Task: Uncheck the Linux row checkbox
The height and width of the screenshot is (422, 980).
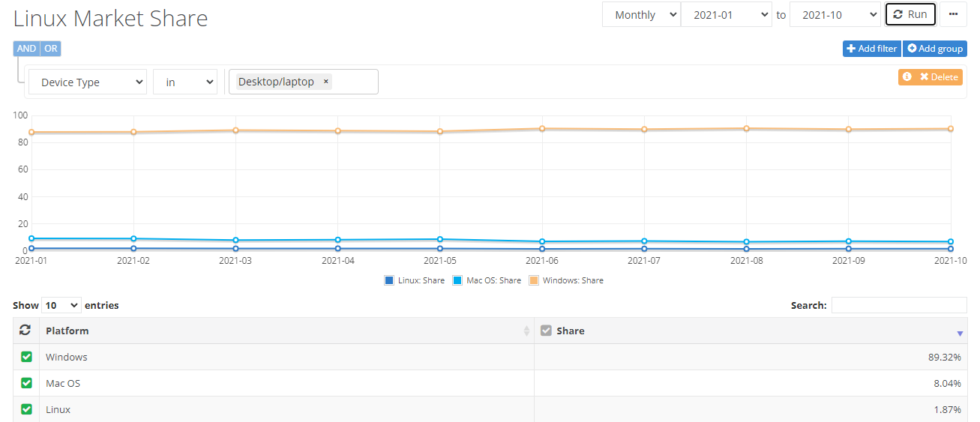Action: tap(26, 409)
